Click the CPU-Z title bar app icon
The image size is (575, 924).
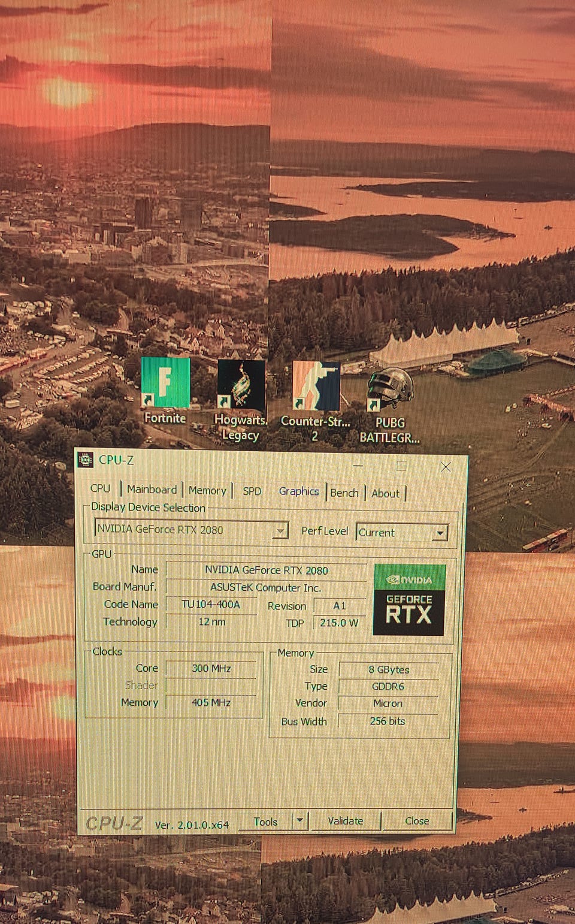click(x=86, y=460)
